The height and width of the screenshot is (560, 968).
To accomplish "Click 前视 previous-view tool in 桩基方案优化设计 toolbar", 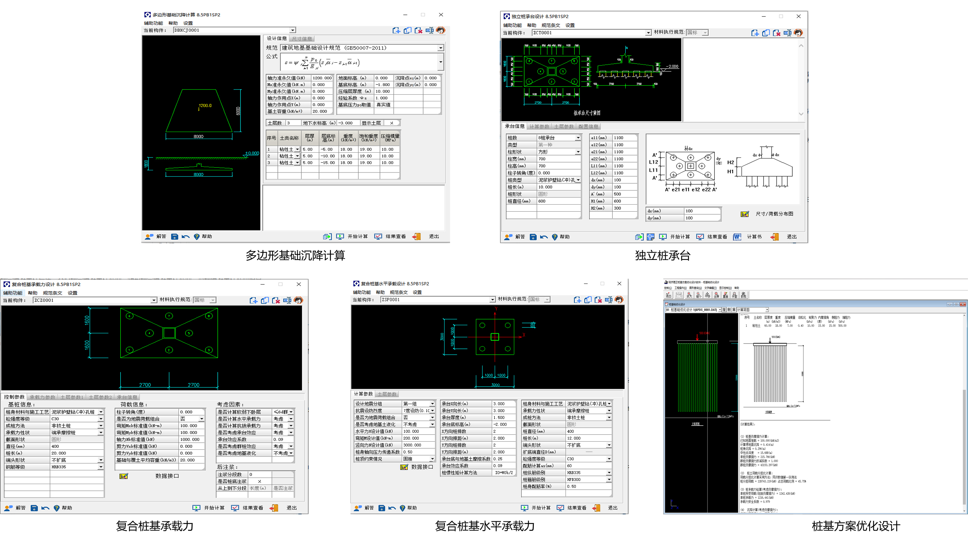I will (744, 295).
